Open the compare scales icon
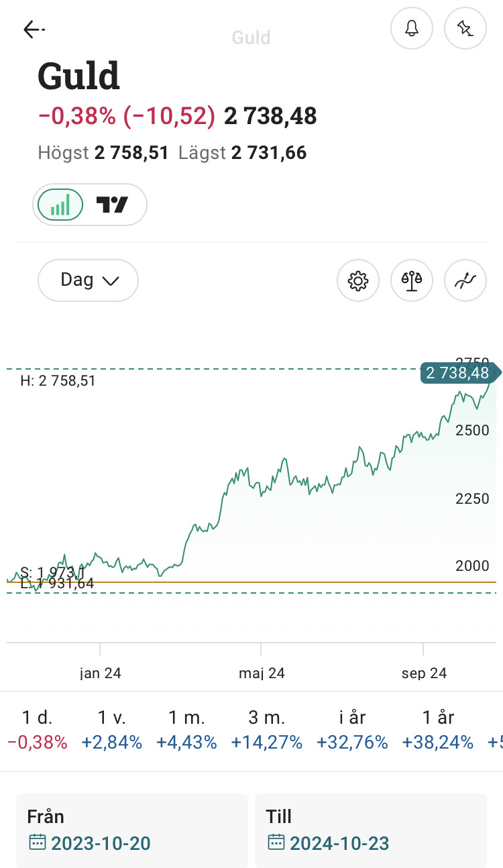Viewport: 503px width, 868px height. tap(412, 280)
